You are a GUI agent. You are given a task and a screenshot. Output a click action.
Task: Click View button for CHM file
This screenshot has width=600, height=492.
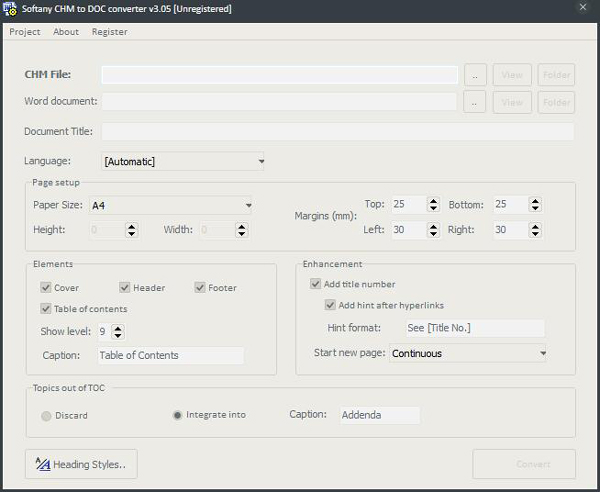click(512, 75)
